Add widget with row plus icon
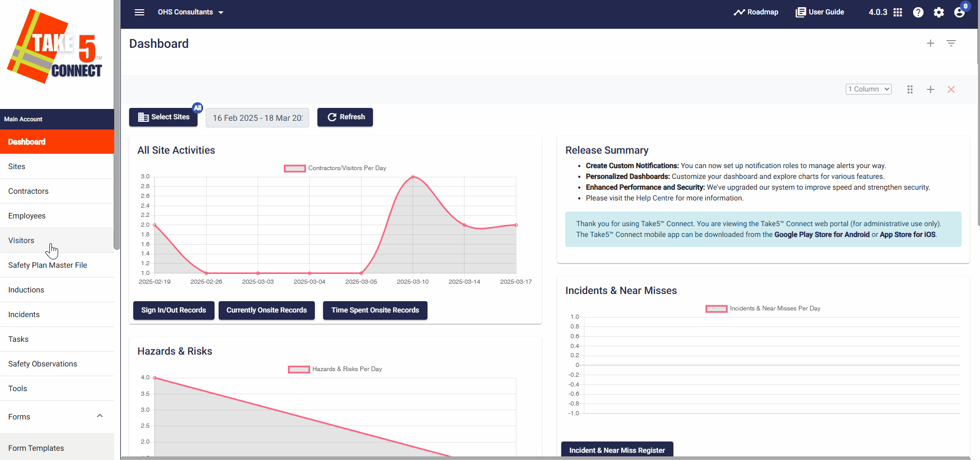980x460 pixels. point(931,89)
